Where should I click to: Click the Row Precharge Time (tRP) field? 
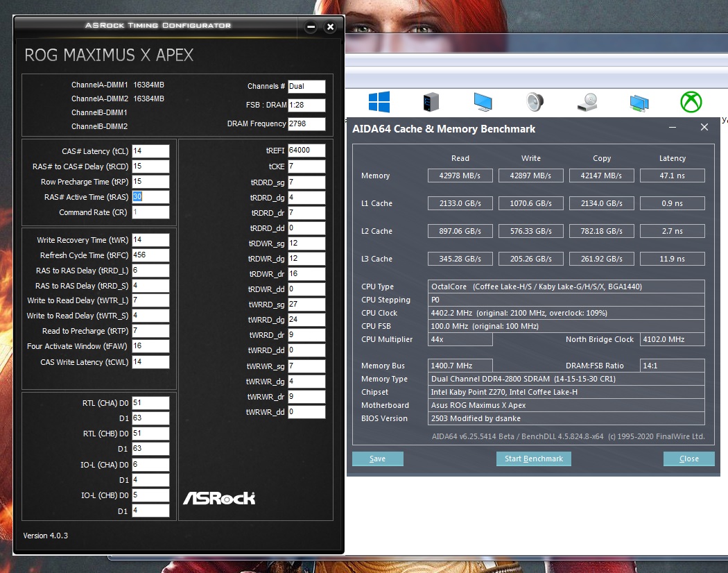(151, 182)
